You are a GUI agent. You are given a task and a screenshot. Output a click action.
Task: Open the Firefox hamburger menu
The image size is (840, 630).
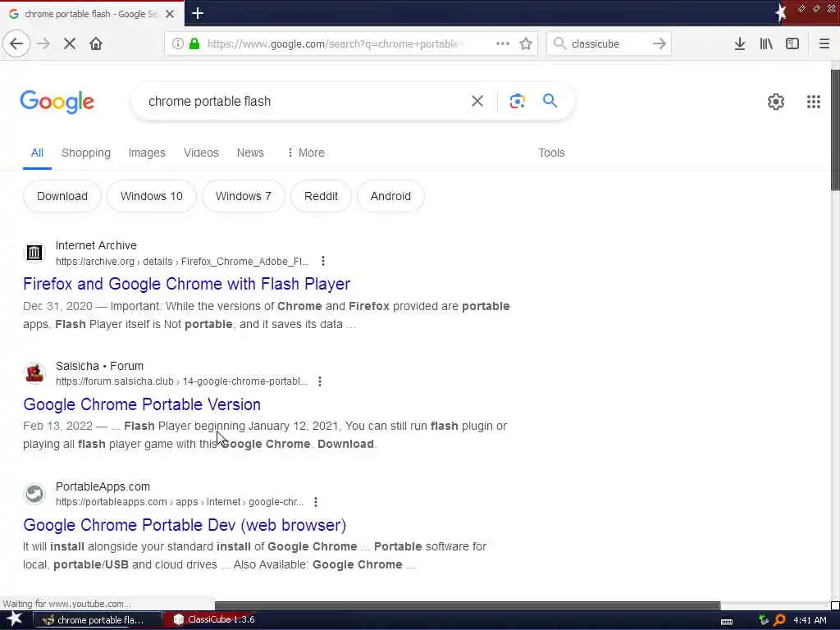pos(824,43)
